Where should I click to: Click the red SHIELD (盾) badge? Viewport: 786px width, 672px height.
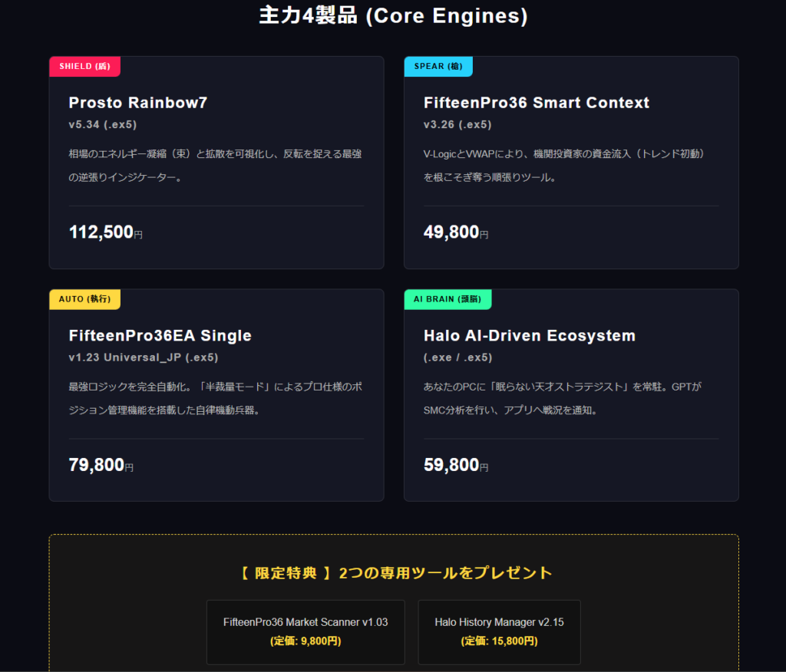pos(84,67)
